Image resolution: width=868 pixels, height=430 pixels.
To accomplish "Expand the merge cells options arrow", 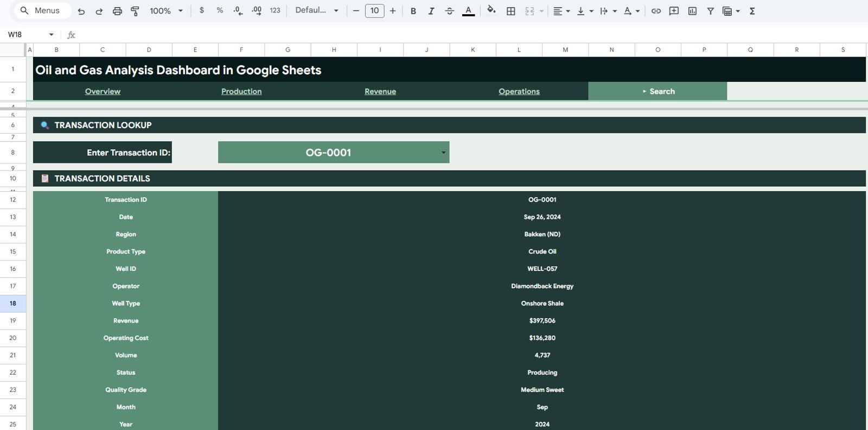I will [541, 11].
